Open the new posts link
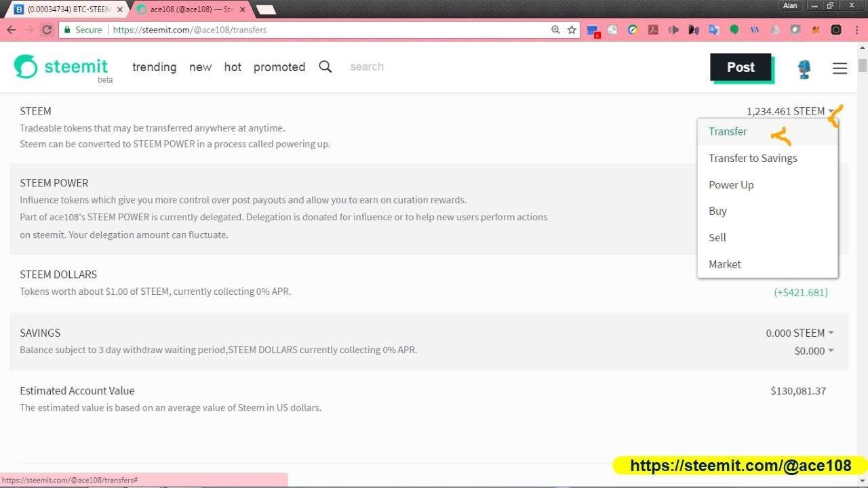868x488 pixels. point(200,67)
